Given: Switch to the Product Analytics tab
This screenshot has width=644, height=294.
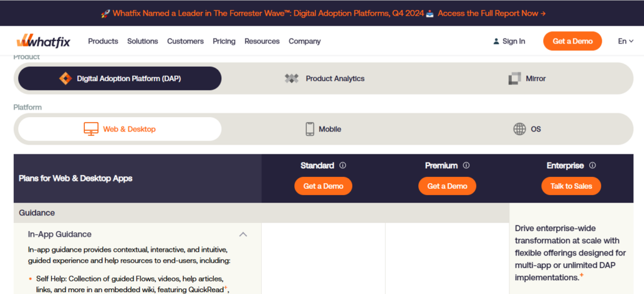Looking at the screenshot, I should coord(325,78).
